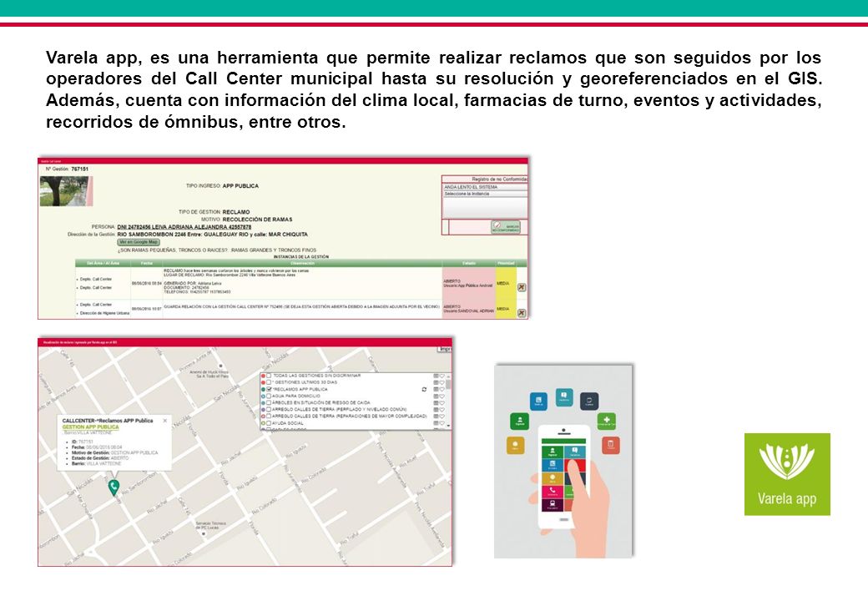
Task: Click GESTION APP PUBLICA link in popup
Action: pyautogui.click(x=90, y=427)
